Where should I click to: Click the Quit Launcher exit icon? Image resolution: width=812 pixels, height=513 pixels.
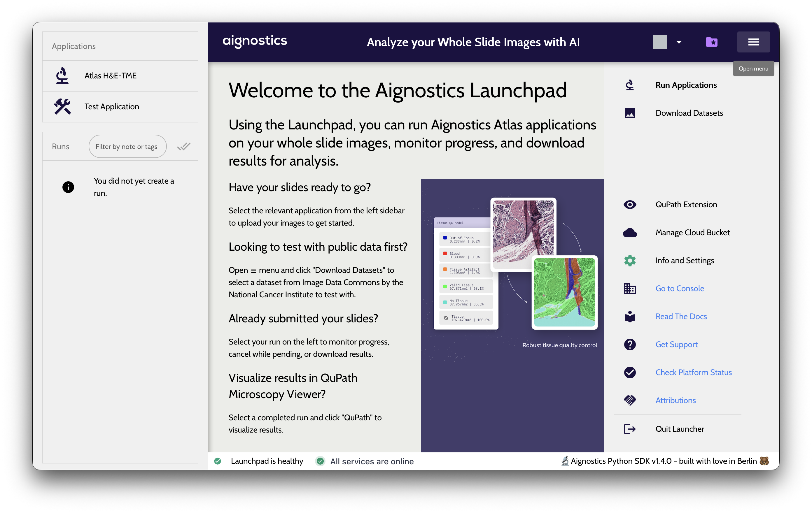point(630,429)
